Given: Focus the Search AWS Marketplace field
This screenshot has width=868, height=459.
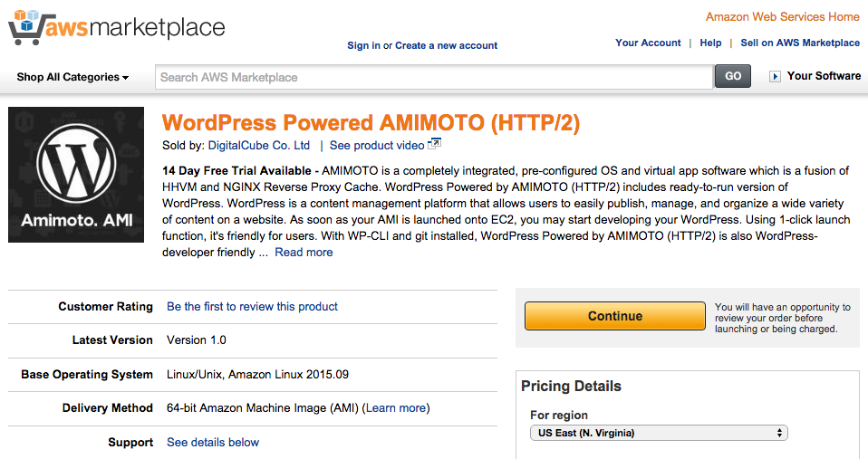Looking at the screenshot, I should [434, 77].
